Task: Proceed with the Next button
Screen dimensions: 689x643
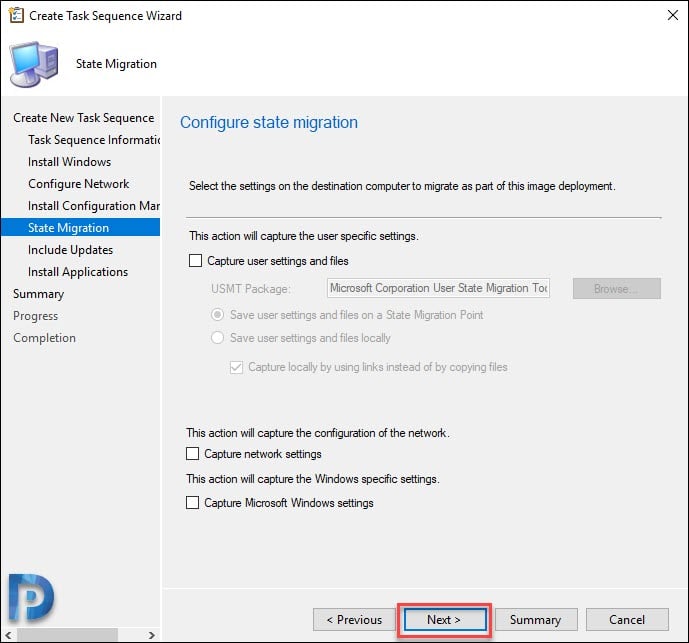Action: click(x=445, y=619)
